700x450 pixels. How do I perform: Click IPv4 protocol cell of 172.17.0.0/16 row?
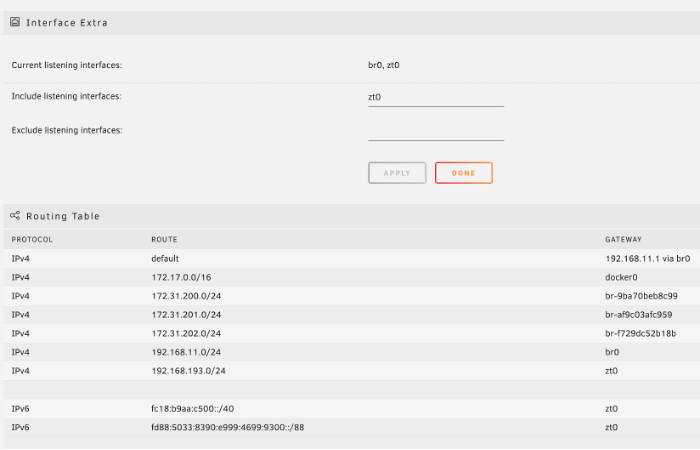21,278
